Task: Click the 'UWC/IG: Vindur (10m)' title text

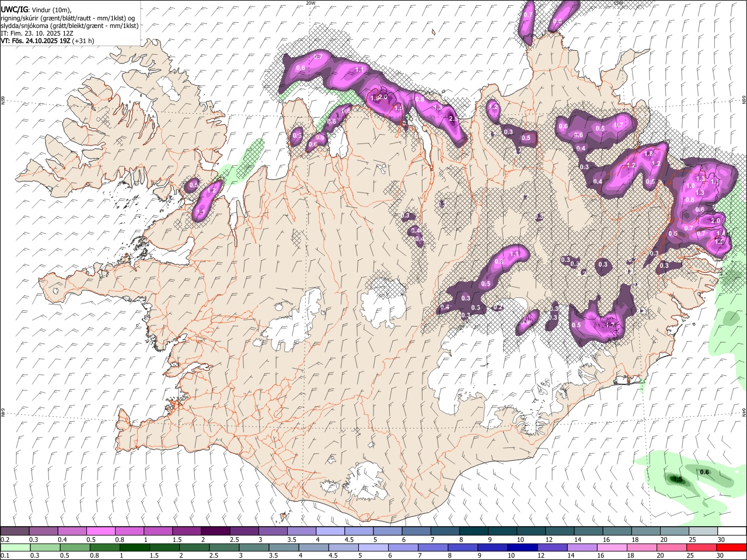Action: click(36, 10)
